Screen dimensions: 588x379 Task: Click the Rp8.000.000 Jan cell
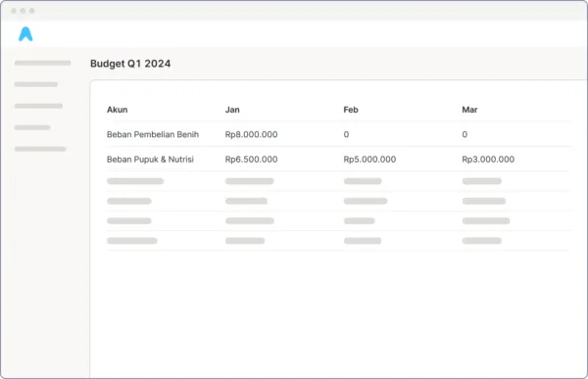(251, 134)
